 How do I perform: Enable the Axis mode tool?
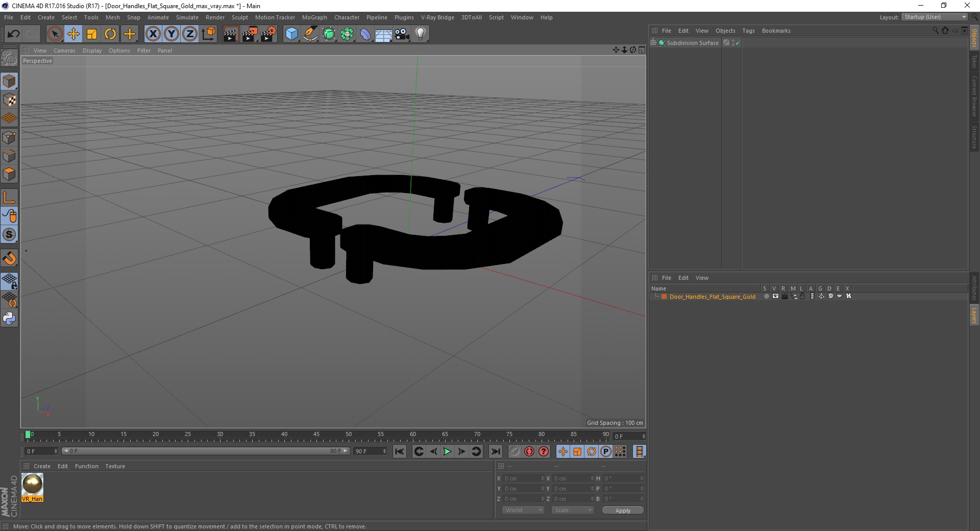click(x=9, y=198)
